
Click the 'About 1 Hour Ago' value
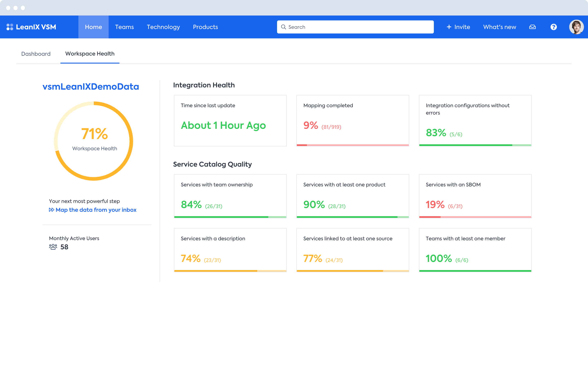(223, 126)
